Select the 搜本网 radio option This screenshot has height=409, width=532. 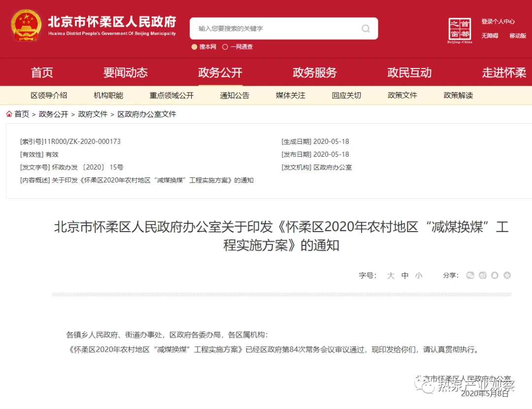tap(194, 47)
